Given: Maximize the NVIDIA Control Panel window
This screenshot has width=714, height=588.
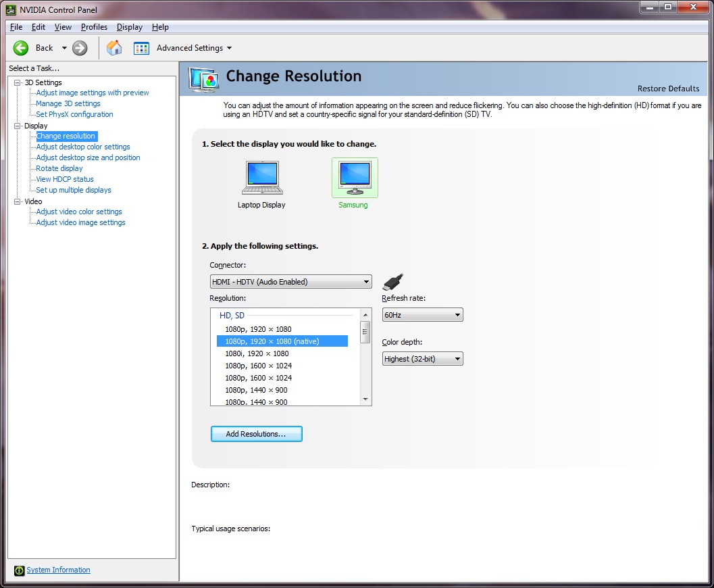Looking at the screenshot, I should (x=668, y=7).
